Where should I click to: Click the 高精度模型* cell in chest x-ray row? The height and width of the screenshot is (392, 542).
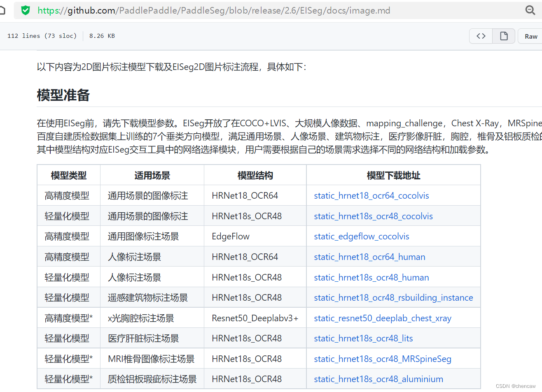(x=69, y=318)
